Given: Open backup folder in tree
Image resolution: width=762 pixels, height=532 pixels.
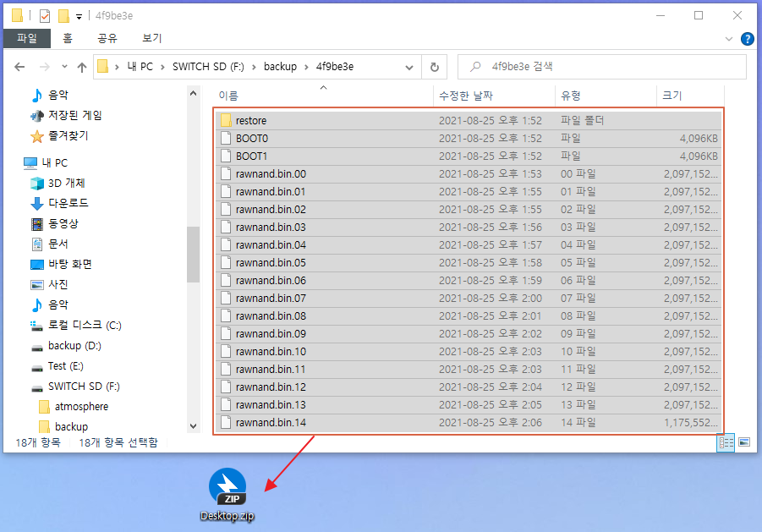Looking at the screenshot, I should point(63,426).
